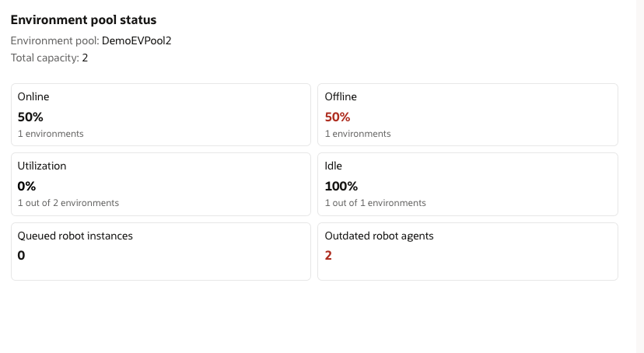
Task: Click the Utilization card label
Action: coord(42,166)
